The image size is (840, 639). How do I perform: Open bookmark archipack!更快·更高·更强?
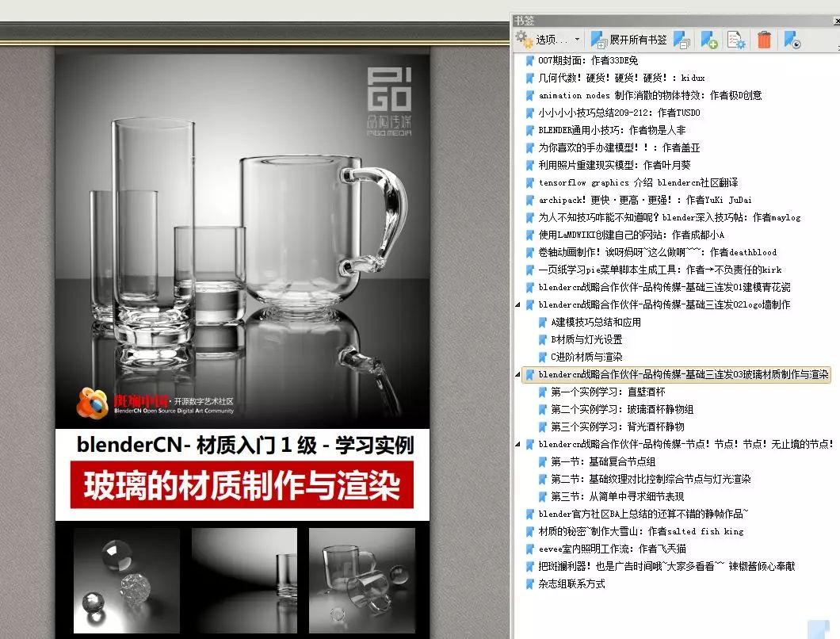(x=645, y=200)
